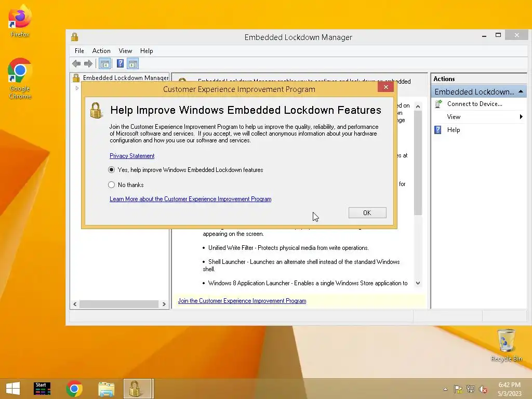The image size is (532, 399).
Task: Show hidden tray icons arrow
Action: (x=445, y=389)
